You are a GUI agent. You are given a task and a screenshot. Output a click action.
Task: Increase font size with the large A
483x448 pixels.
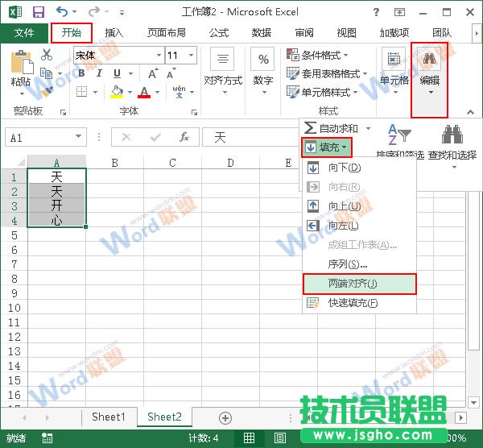(153, 73)
